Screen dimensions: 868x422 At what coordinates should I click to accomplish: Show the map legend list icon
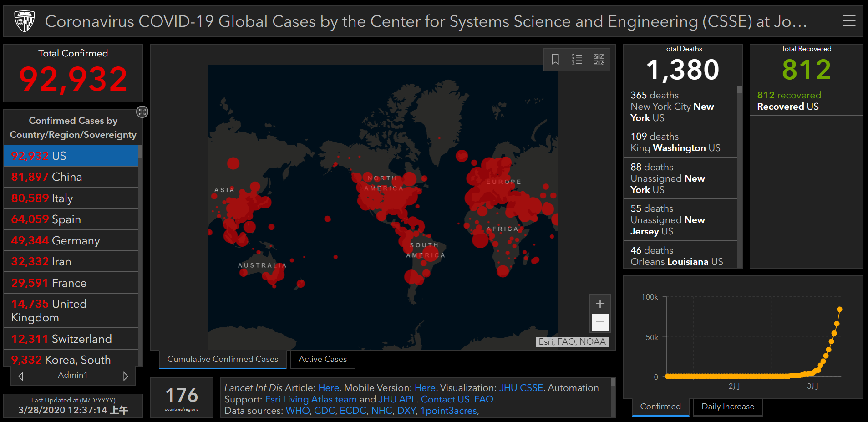tap(577, 60)
